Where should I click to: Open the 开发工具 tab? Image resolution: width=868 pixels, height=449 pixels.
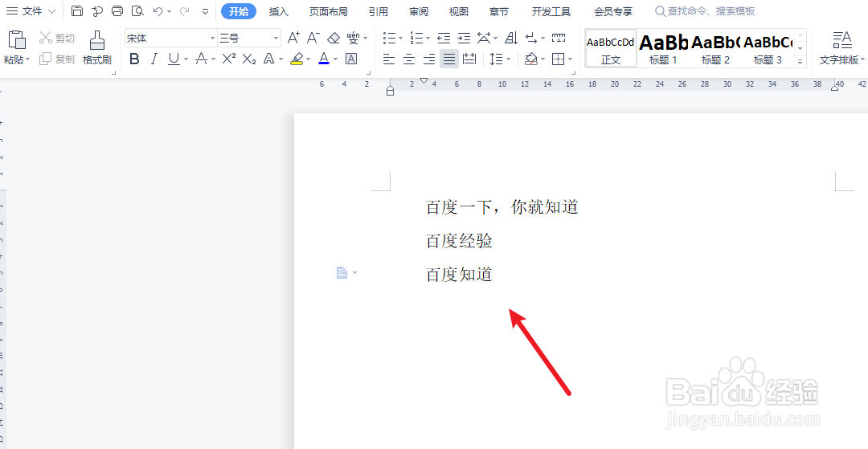point(551,11)
